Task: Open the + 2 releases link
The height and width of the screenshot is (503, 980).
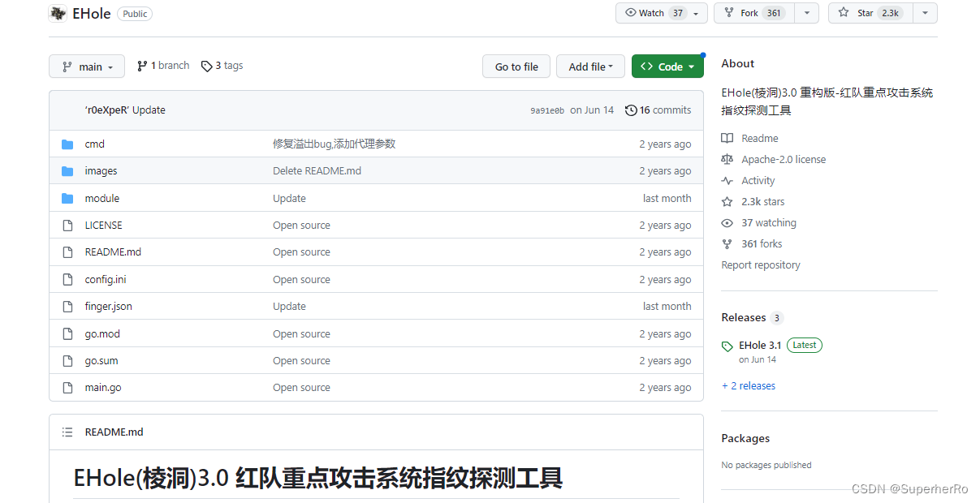Action: pos(748,385)
